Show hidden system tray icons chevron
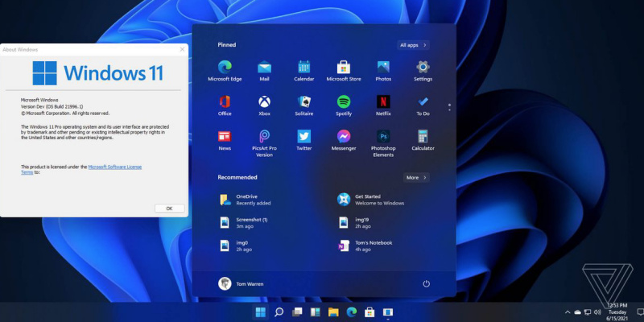The image size is (644, 322). point(567,312)
